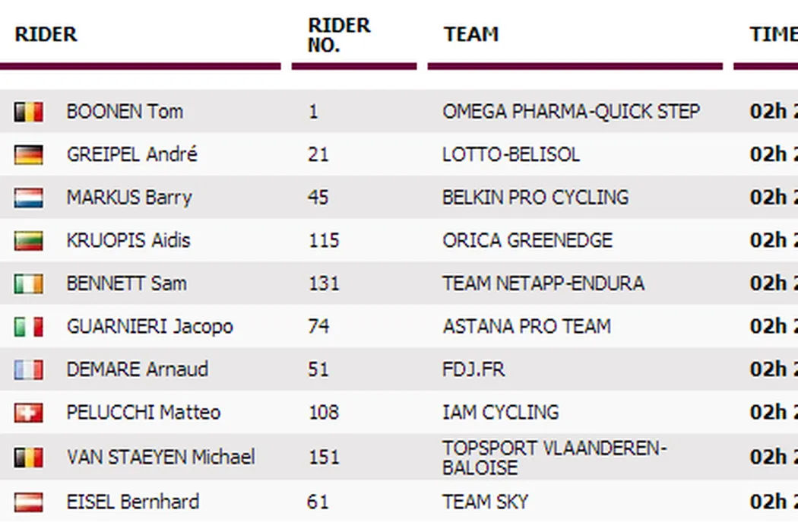Screen dimensions: 798x532
Task: Click the Austrian flag beside EISEL Bernhard
Action: tap(28, 502)
